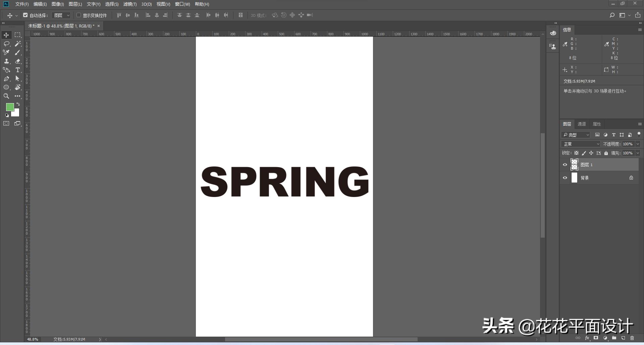Viewport: 644px width, 345px height.
Task: Hide 图层 1 with eye icon
Action: pos(565,165)
